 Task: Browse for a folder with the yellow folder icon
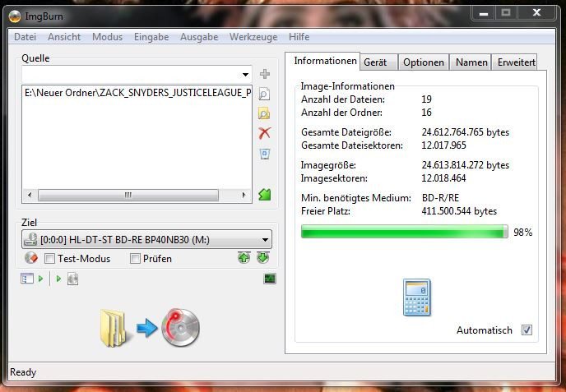[264, 113]
